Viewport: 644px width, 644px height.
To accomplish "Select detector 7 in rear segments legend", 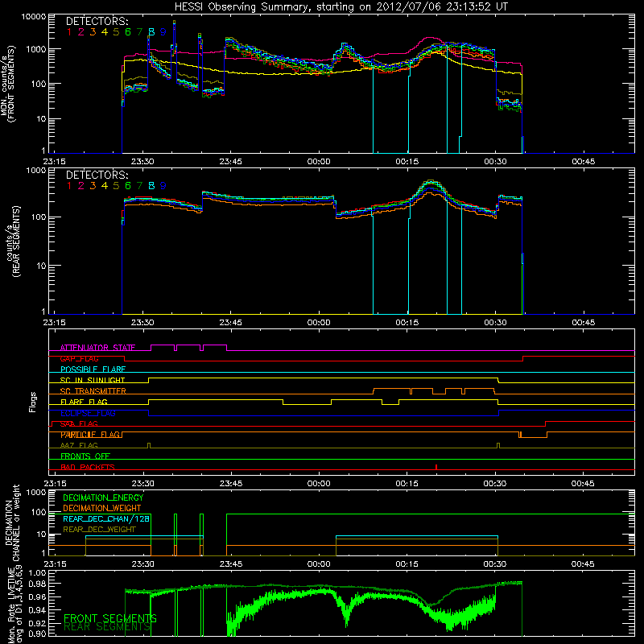I will coord(139,186).
